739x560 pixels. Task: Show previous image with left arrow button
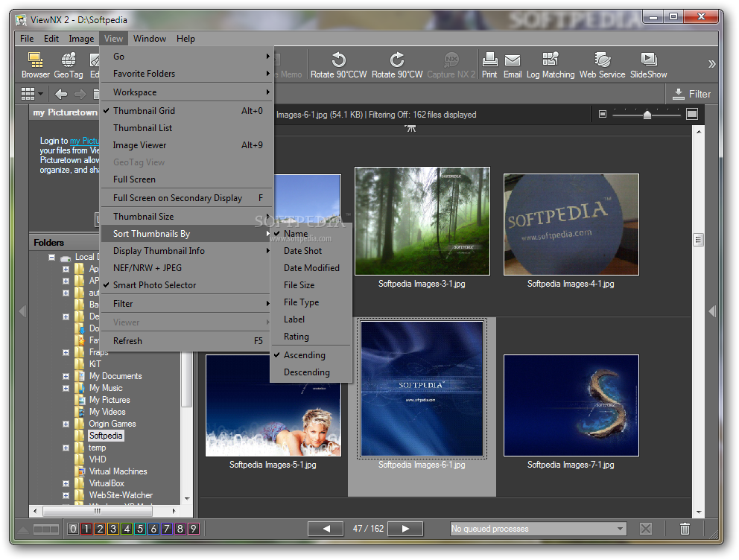(x=326, y=529)
